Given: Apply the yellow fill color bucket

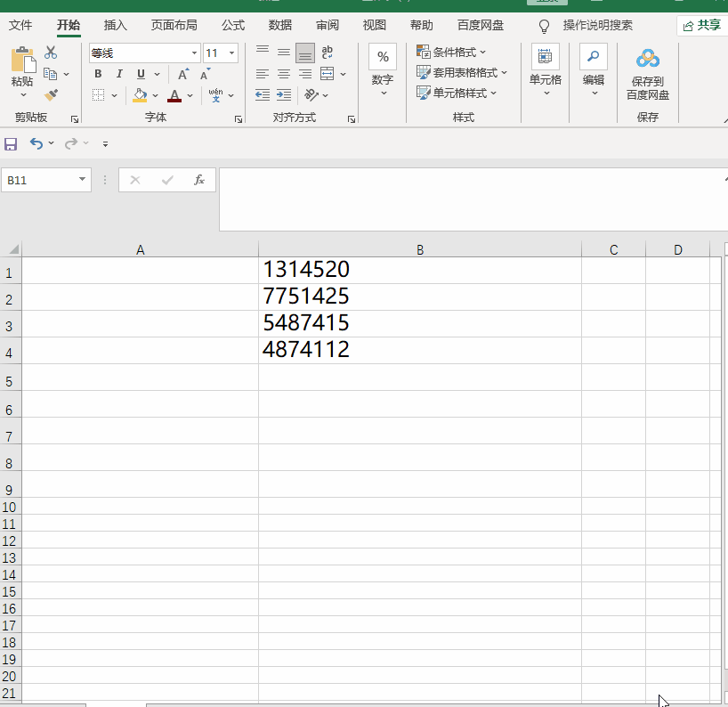Looking at the screenshot, I should (140, 95).
